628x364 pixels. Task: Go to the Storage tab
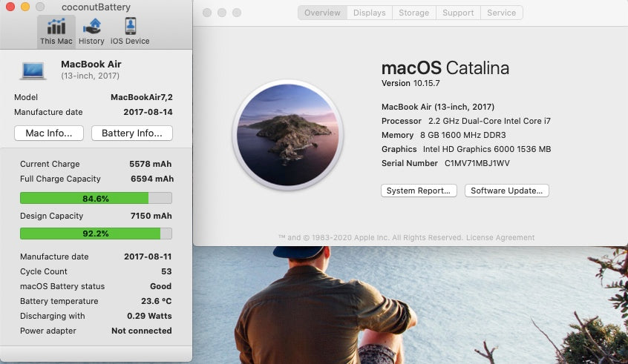pyautogui.click(x=413, y=13)
